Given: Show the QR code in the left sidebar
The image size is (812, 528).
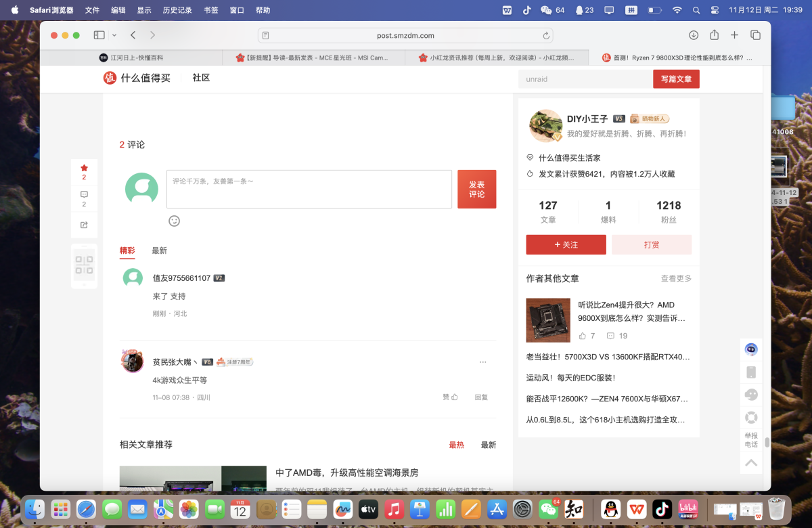Looking at the screenshot, I should (x=84, y=265).
